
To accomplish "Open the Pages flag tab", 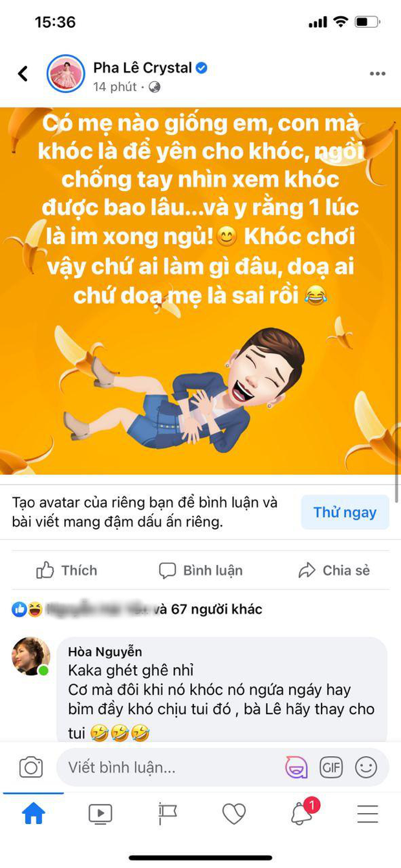I will pos(168,814).
